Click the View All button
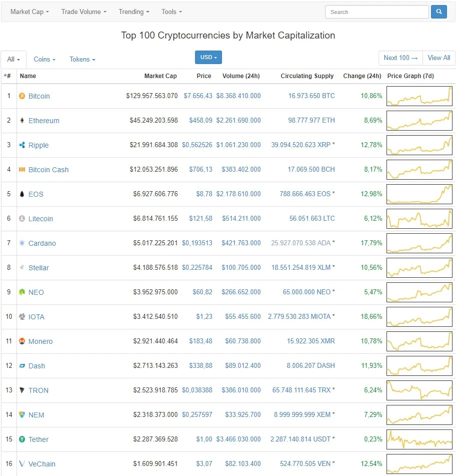458x476 pixels. click(439, 58)
